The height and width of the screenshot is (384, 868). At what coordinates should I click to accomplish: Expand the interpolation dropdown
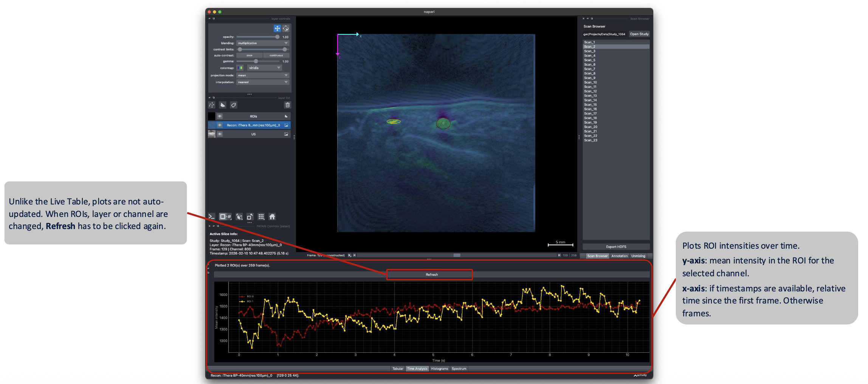pos(263,82)
